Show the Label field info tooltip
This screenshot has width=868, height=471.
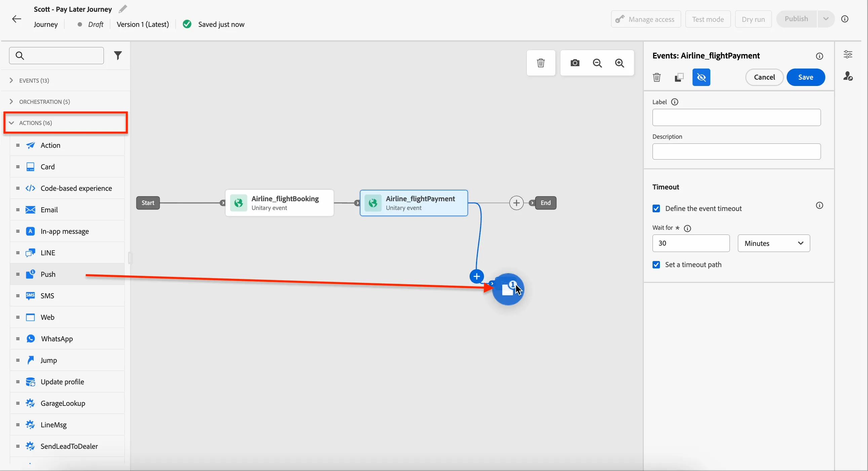coord(674,102)
